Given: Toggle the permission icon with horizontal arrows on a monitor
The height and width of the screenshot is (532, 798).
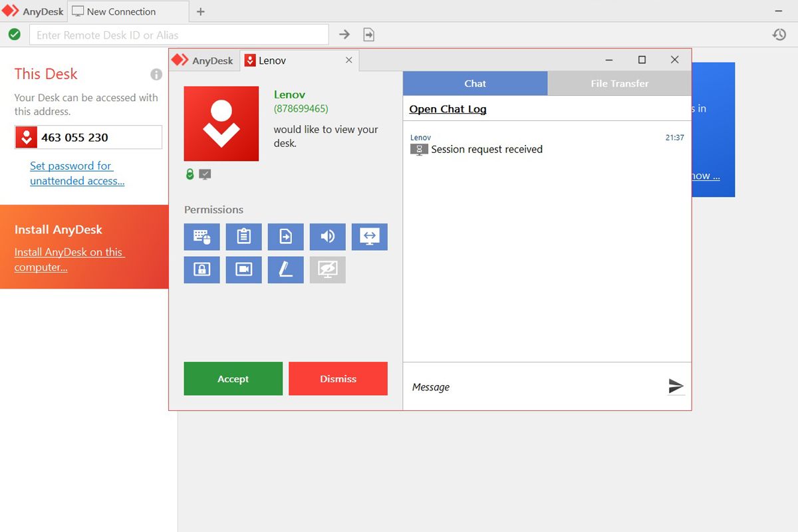Looking at the screenshot, I should [369, 237].
